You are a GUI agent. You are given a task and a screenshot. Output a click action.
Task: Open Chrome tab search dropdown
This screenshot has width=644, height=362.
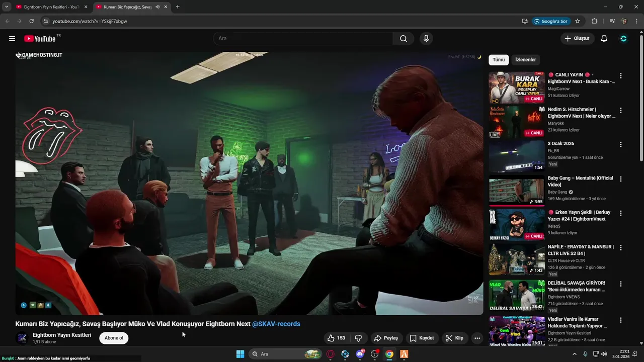point(7,7)
